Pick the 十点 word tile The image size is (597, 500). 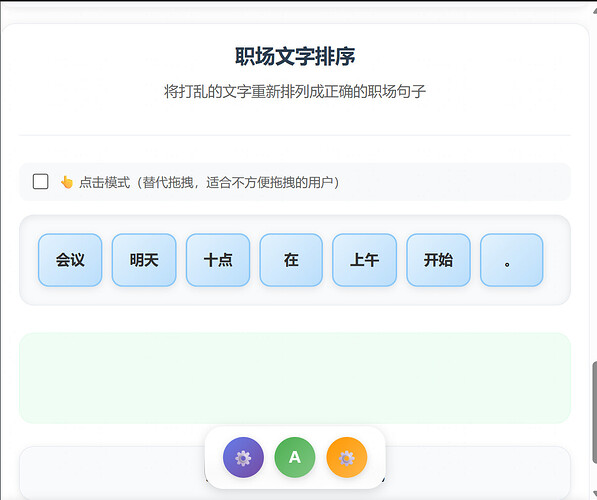(x=218, y=260)
